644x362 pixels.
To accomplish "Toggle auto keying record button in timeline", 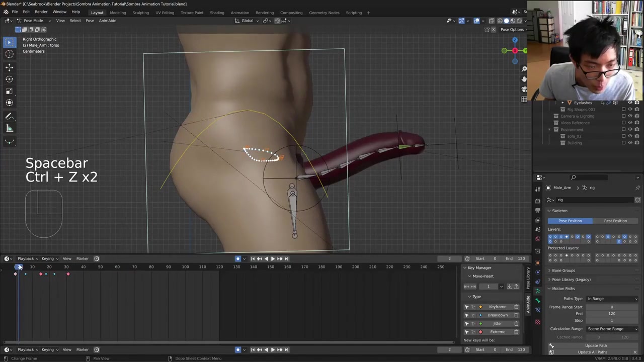I will [238, 258].
